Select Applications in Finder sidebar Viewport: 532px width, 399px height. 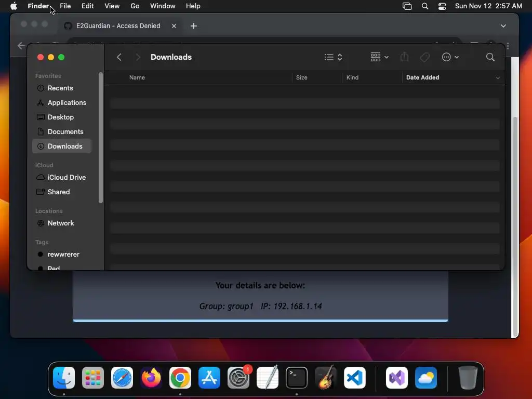62,102
